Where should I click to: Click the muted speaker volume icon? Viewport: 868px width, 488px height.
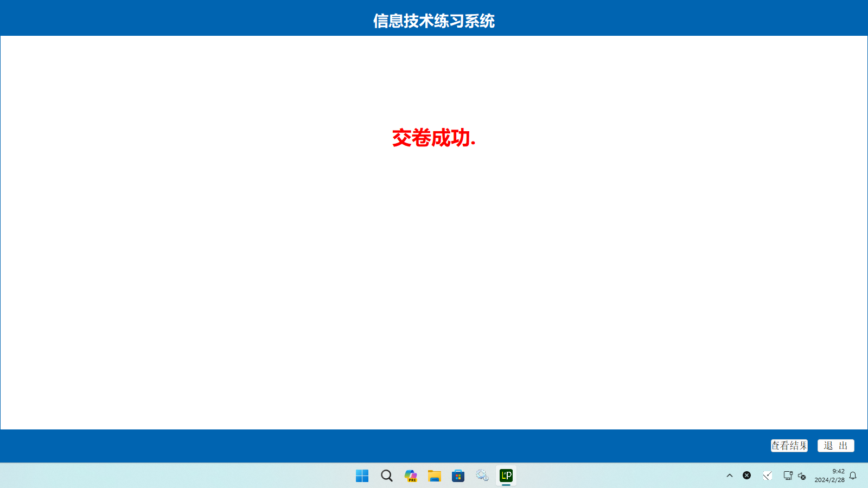coord(802,476)
